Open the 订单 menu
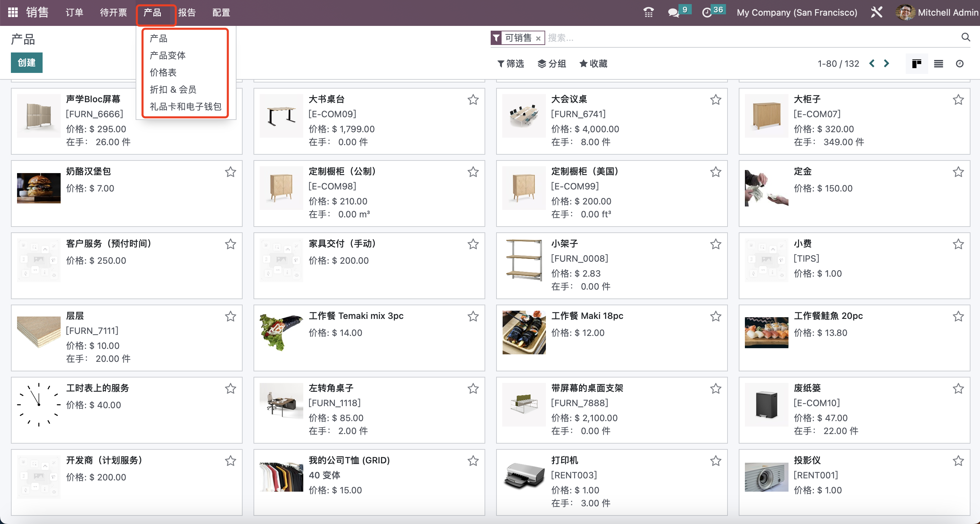The width and height of the screenshot is (980, 524). point(75,13)
